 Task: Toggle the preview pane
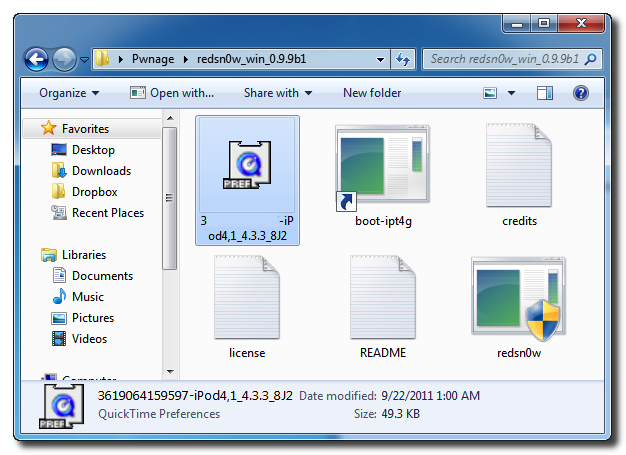pyautogui.click(x=545, y=93)
